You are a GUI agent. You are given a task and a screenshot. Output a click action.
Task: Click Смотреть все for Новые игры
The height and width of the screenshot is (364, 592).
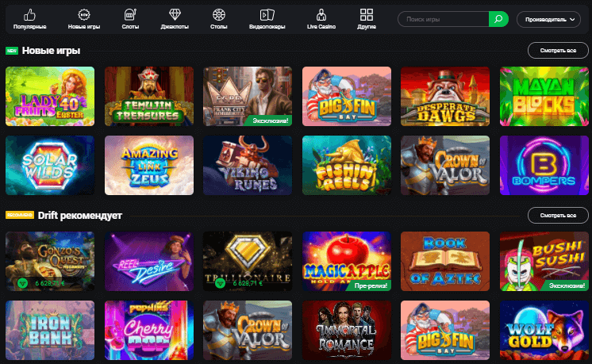tap(558, 51)
